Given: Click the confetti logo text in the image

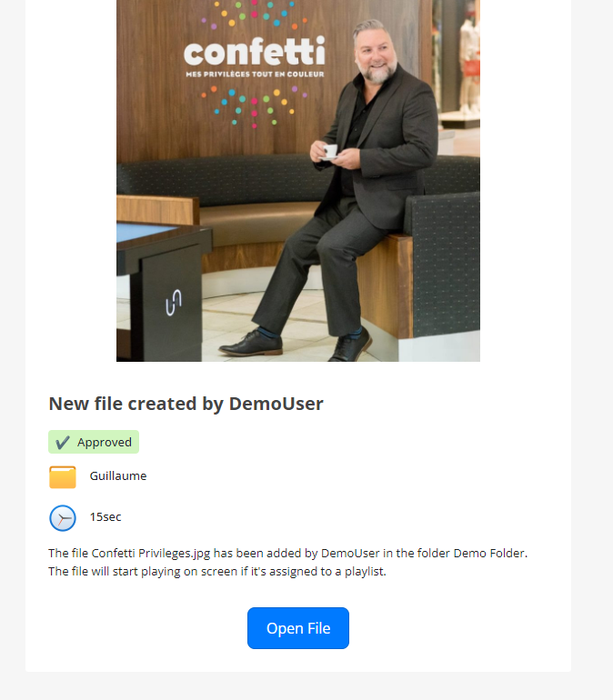Looking at the screenshot, I should (255, 51).
